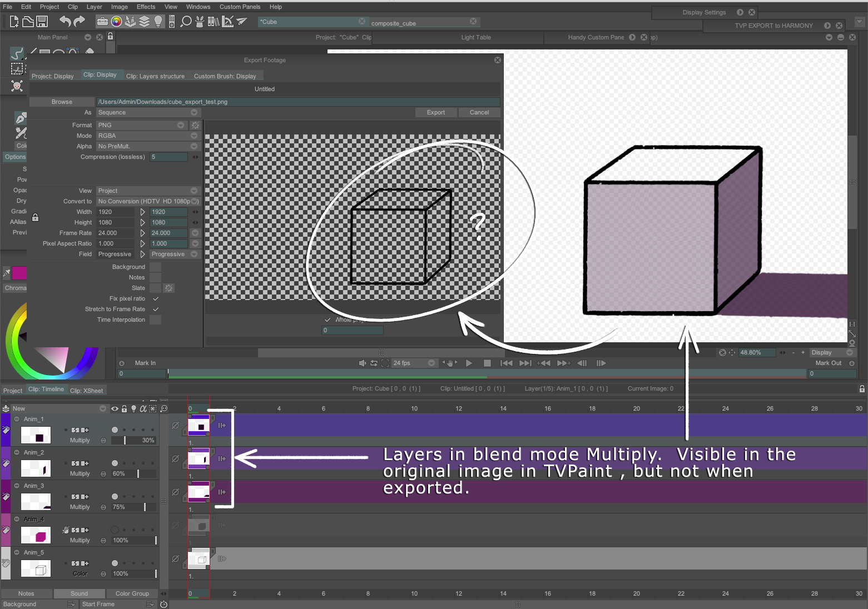Collapse the Anim_1 layer

[17, 420]
